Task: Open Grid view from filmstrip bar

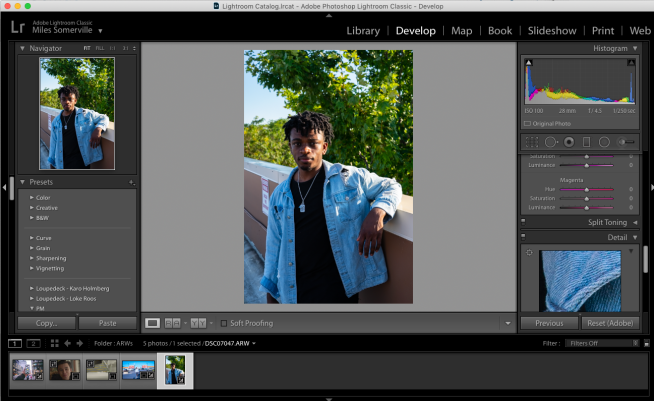Action: pyautogui.click(x=55, y=343)
